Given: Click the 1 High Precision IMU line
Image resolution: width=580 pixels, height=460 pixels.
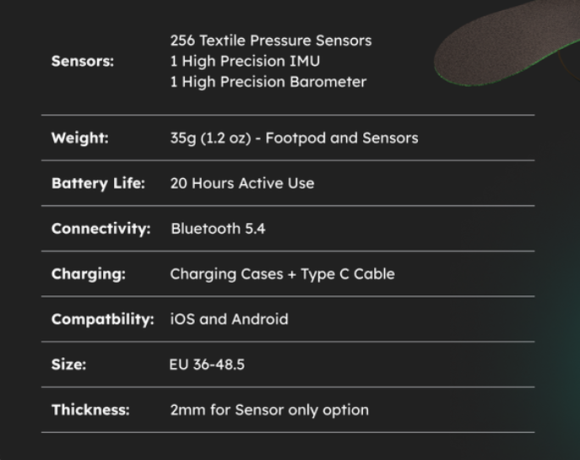Looking at the screenshot, I should 245,61.
